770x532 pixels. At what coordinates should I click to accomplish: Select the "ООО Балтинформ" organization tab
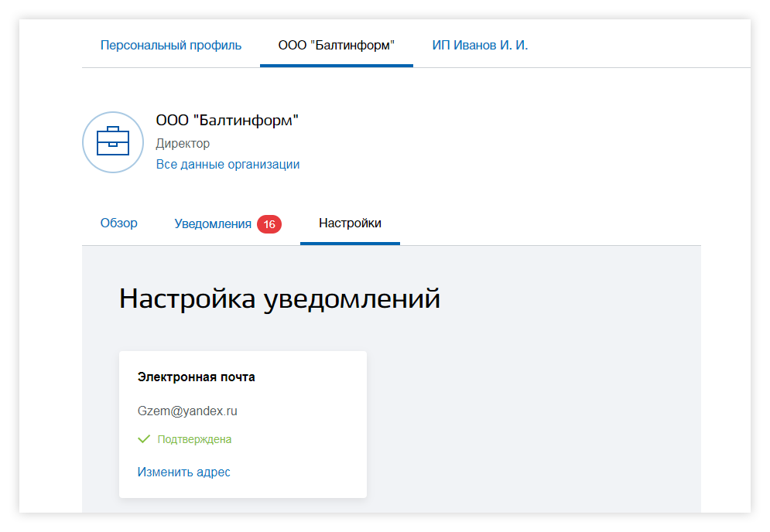coord(336,45)
